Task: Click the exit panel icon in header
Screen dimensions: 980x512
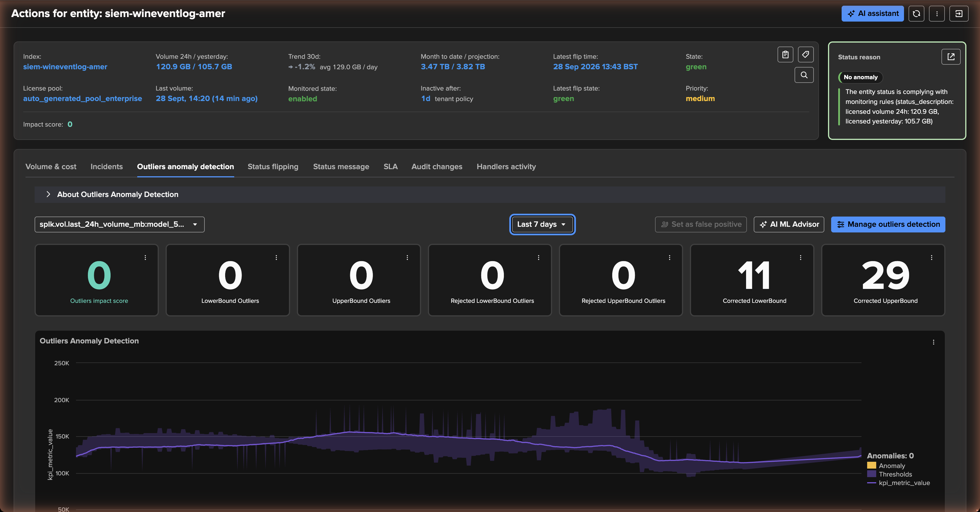Action: click(x=959, y=14)
